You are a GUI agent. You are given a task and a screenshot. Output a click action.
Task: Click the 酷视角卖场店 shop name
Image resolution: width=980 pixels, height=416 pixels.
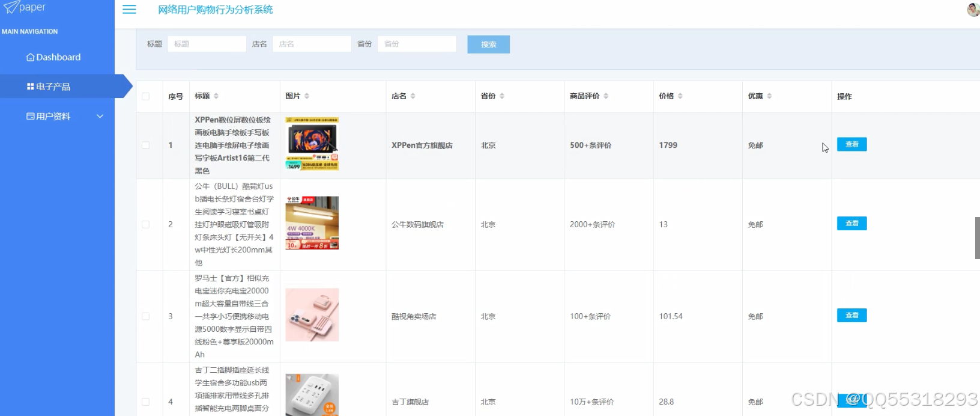414,316
